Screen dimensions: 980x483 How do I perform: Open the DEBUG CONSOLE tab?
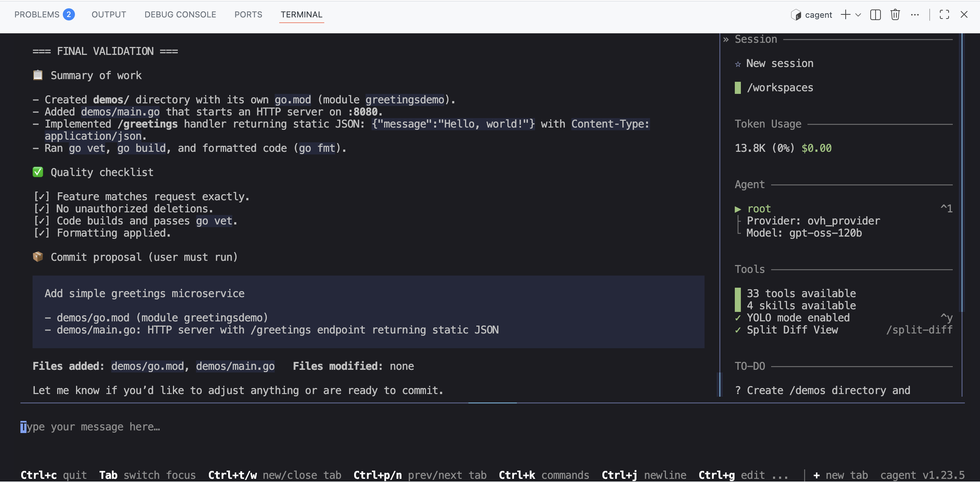point(180,14)
